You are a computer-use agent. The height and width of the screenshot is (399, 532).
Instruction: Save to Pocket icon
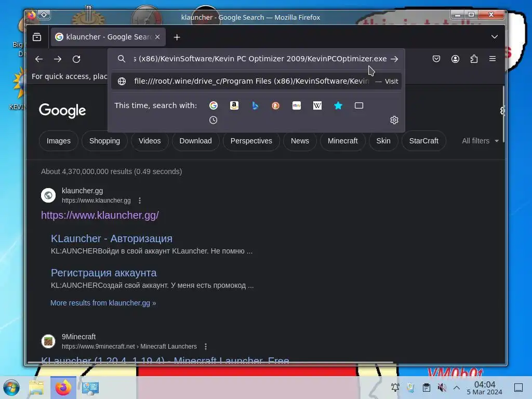436,59
